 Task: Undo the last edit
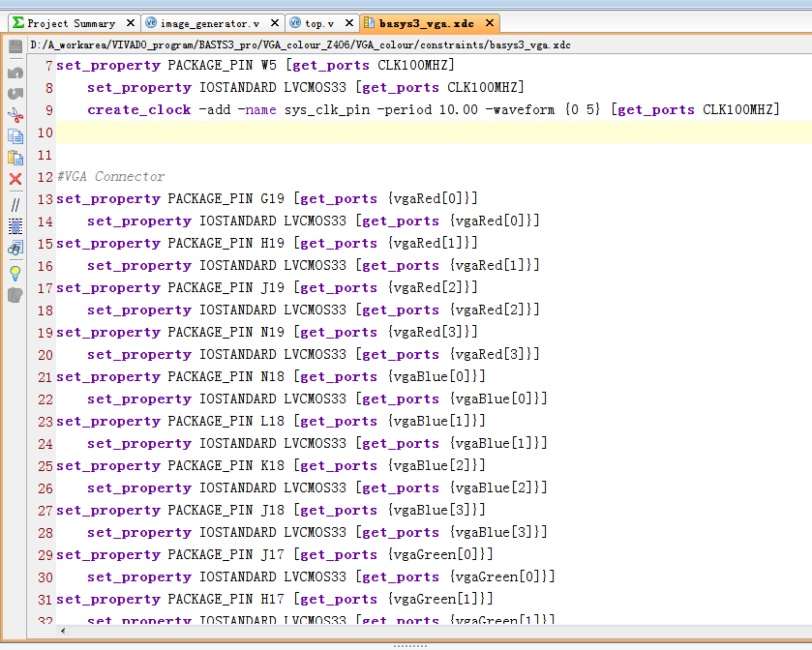(x=15, y=72)
